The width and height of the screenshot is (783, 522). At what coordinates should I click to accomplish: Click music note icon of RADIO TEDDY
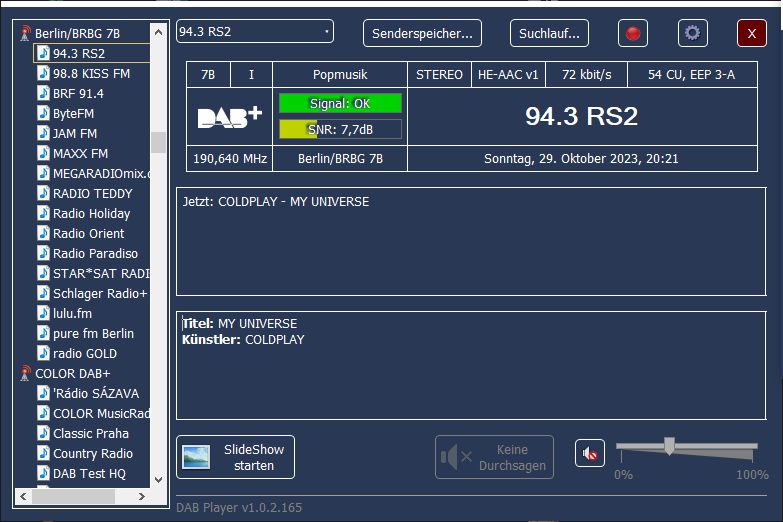pyautogui.click(x=43, y=193)
